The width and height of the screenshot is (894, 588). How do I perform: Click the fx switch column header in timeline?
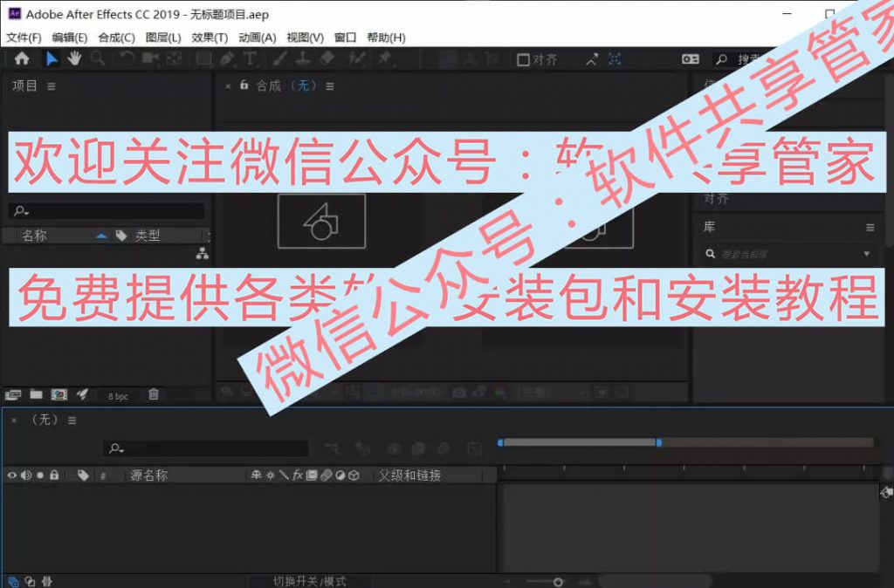(x=298, y=475)
